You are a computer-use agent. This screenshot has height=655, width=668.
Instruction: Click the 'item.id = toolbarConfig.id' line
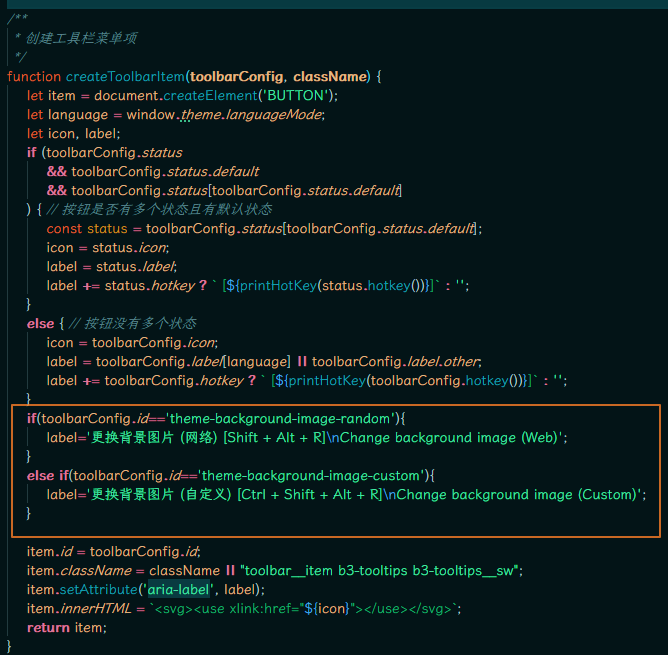(x=113, y=551)
